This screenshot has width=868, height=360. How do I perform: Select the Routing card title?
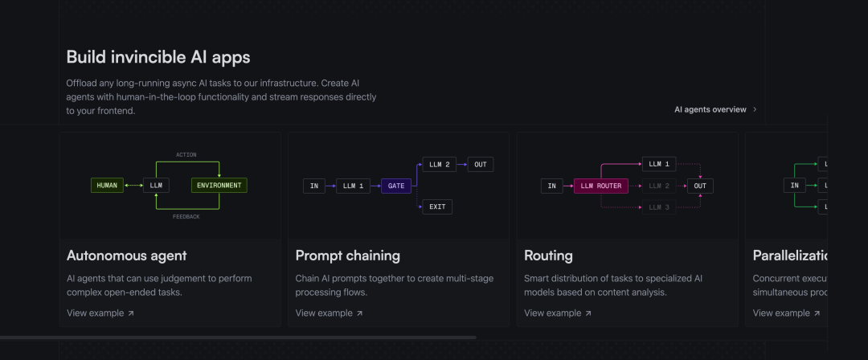[x=548, y=256]
